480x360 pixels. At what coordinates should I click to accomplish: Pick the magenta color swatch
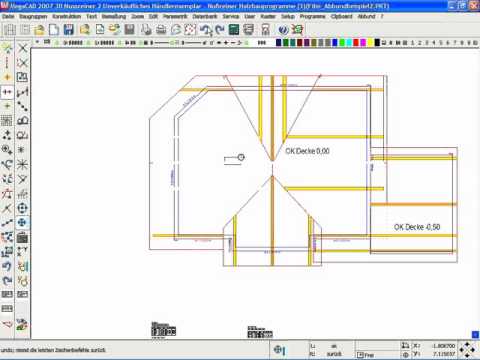coord(363,43)
